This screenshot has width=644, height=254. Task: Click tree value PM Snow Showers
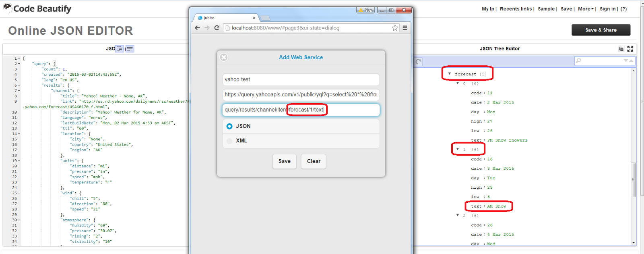click(x=507, y=140)
